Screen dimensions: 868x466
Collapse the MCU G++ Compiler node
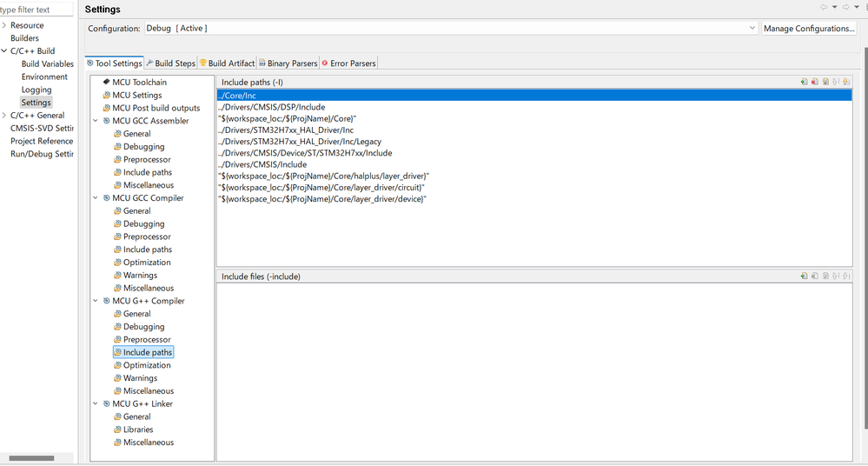tap(96, 301)
